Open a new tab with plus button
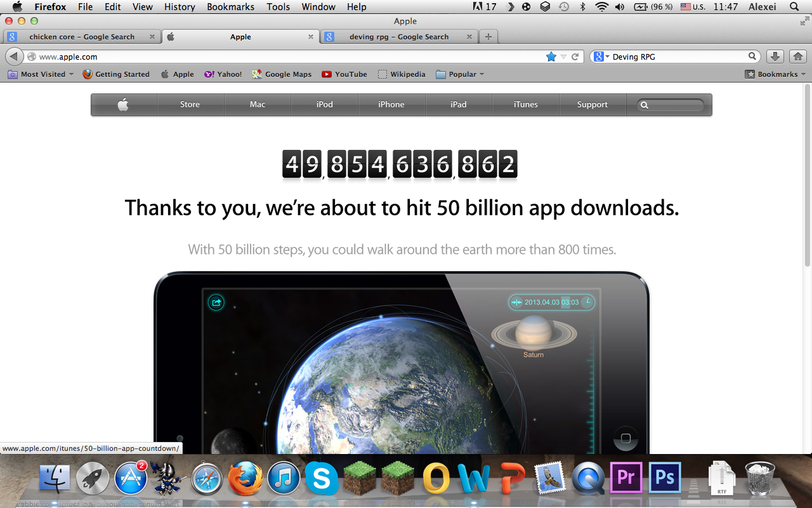The image size is (812, 508). click(x=488, y=37)
